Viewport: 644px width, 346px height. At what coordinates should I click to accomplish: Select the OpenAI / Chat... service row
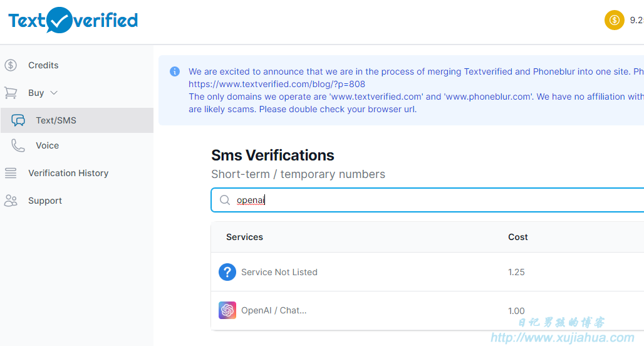427,311
